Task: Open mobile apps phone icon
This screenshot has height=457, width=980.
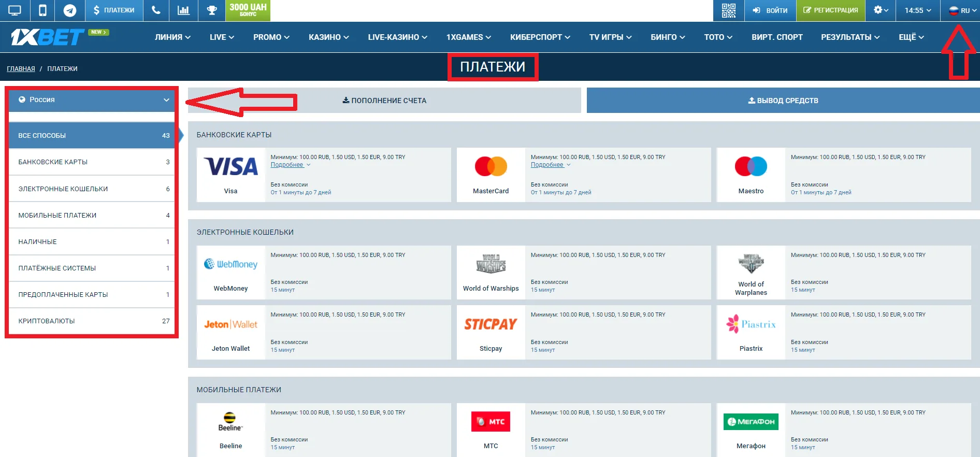Action: click(x=43, y=10)
